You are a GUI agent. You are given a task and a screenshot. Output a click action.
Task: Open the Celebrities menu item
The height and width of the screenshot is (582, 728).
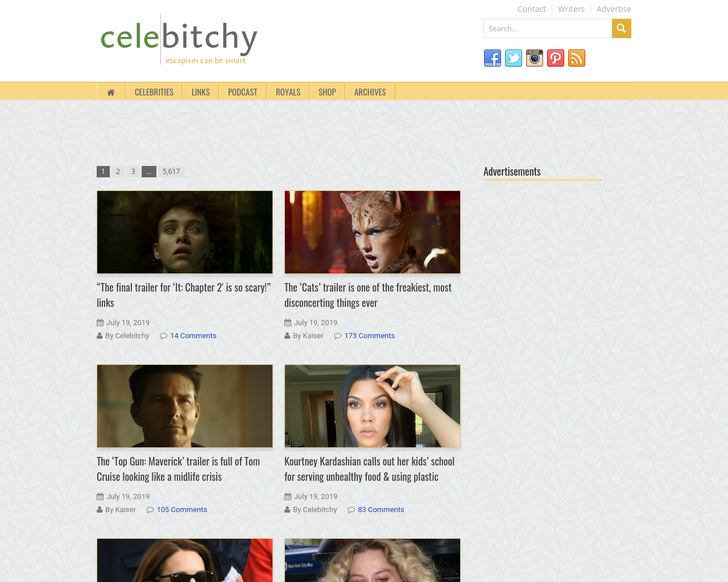(154, 92)
